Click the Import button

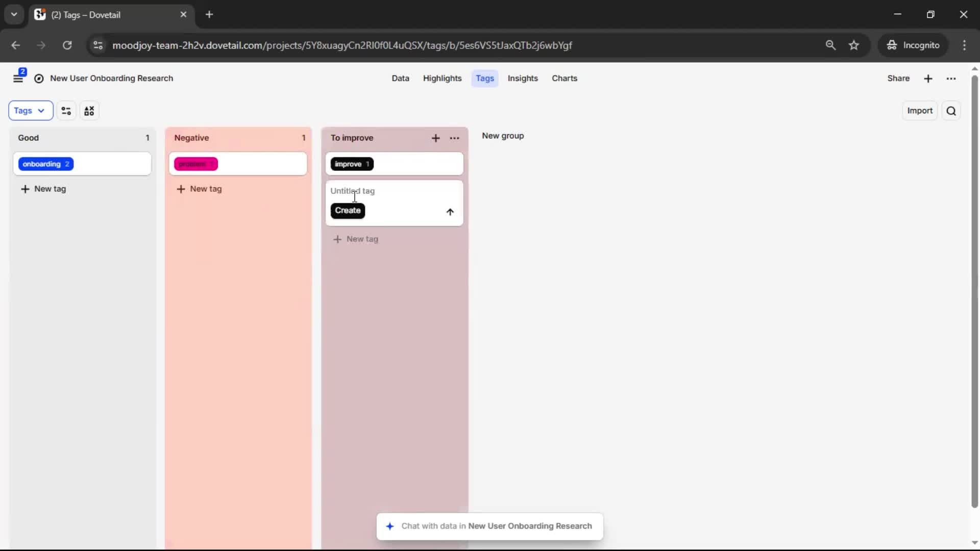tap(919, 111)
